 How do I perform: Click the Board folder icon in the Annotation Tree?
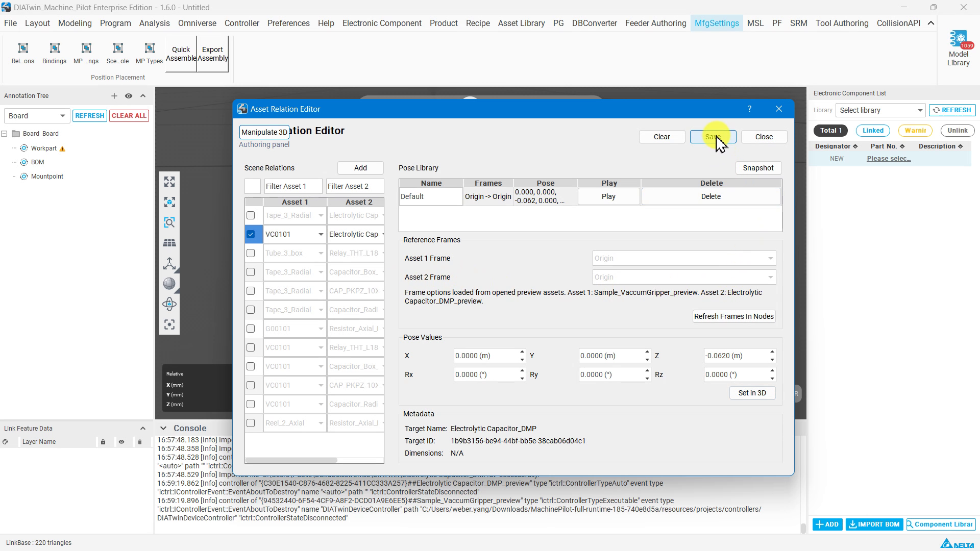click(x=16, y=134)
